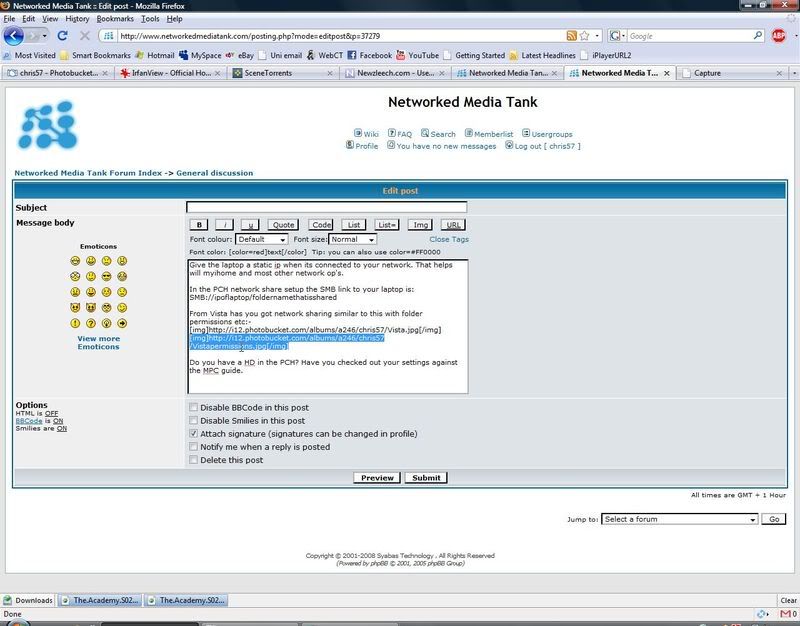The width and height of the screenshot is (800, 626).
Task: Click the Wiki icon in forum header
Action: (x=358, y=133)
